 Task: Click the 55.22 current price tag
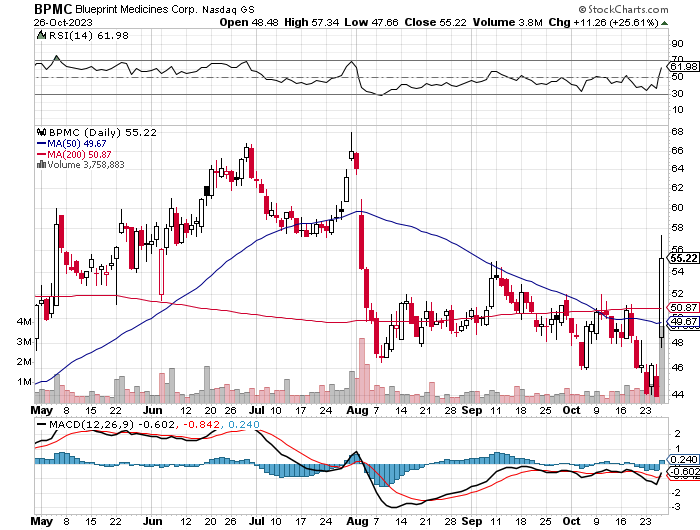[682, 258]
